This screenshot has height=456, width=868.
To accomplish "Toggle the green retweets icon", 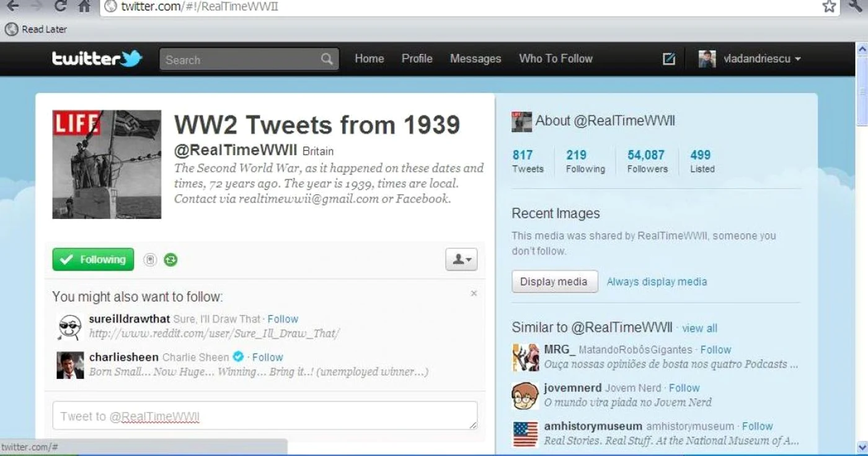I will [170, 260].
